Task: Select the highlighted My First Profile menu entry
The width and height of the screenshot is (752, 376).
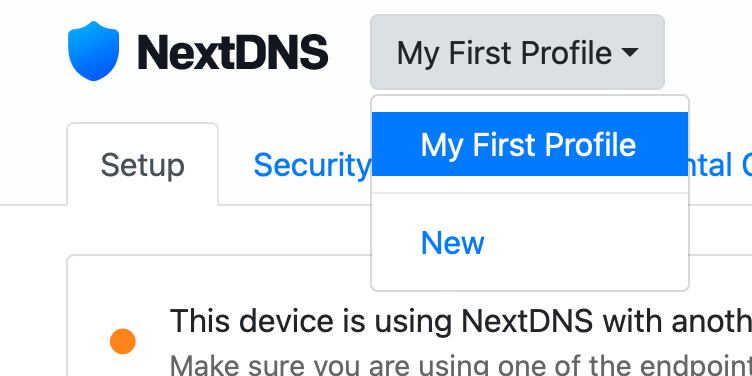Action: coord(530,144)
